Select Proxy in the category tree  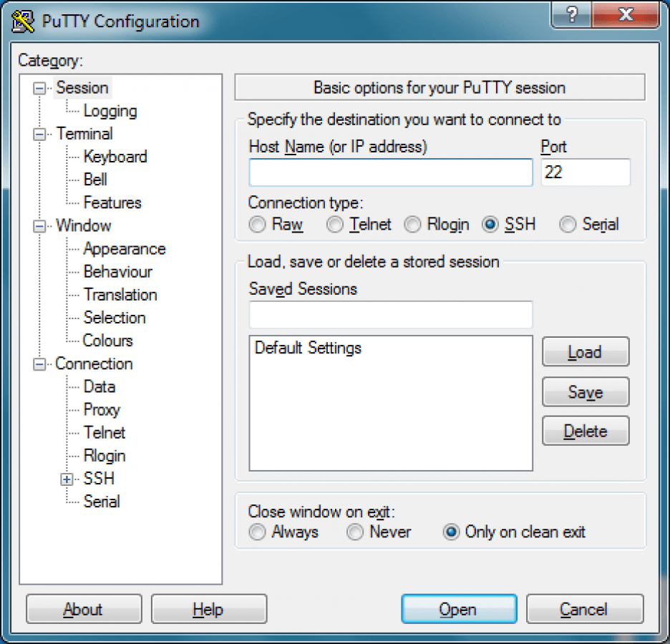pyautogui.click(x=101, y=410)
